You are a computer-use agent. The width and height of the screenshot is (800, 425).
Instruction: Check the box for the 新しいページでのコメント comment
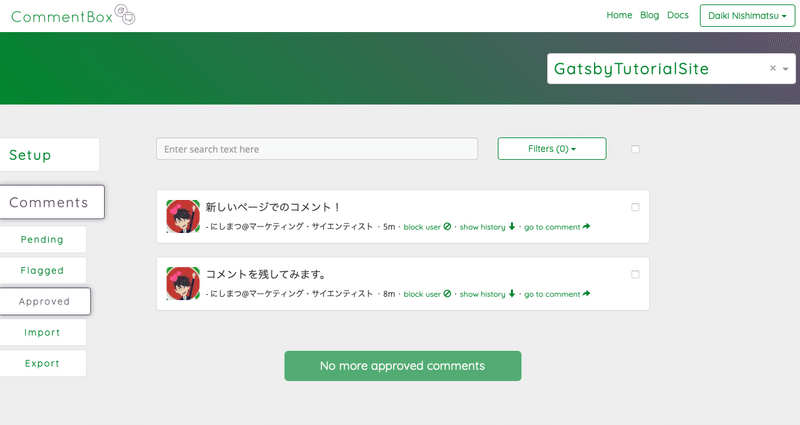click(x=635, y=207)
